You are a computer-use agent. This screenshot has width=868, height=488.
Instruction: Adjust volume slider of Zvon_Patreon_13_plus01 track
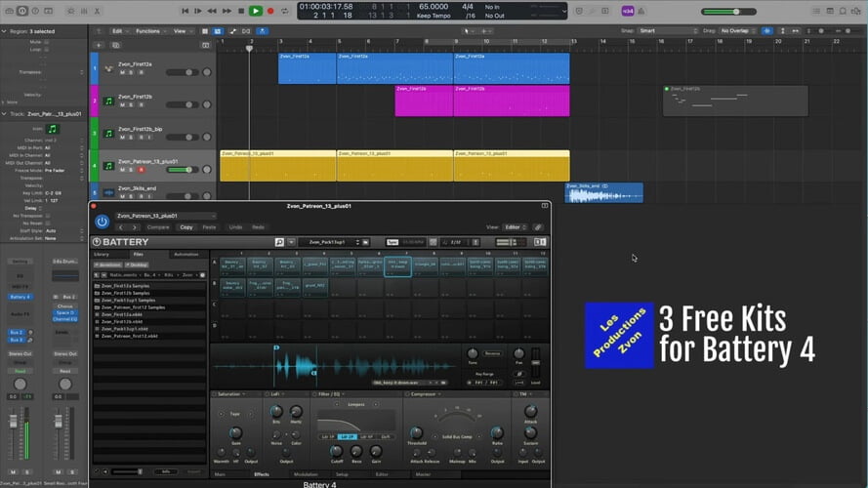(181, 170)
